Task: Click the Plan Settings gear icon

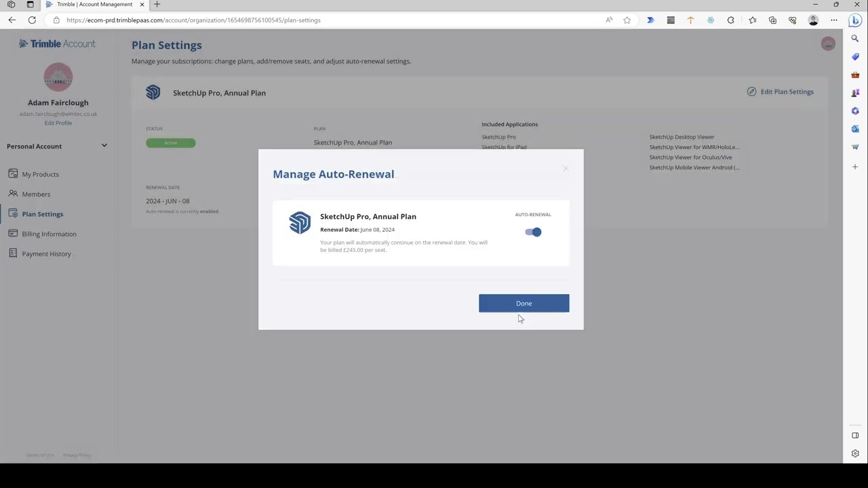Action: pos(13,213)
